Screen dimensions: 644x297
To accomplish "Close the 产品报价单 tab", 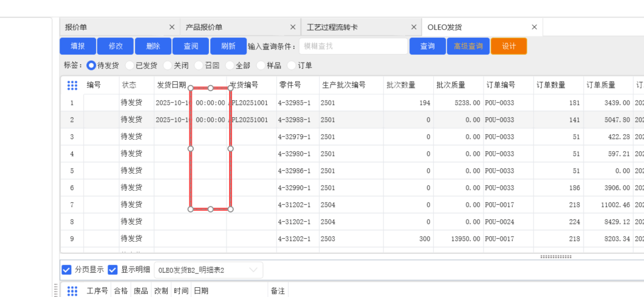I will coord(293,27).
